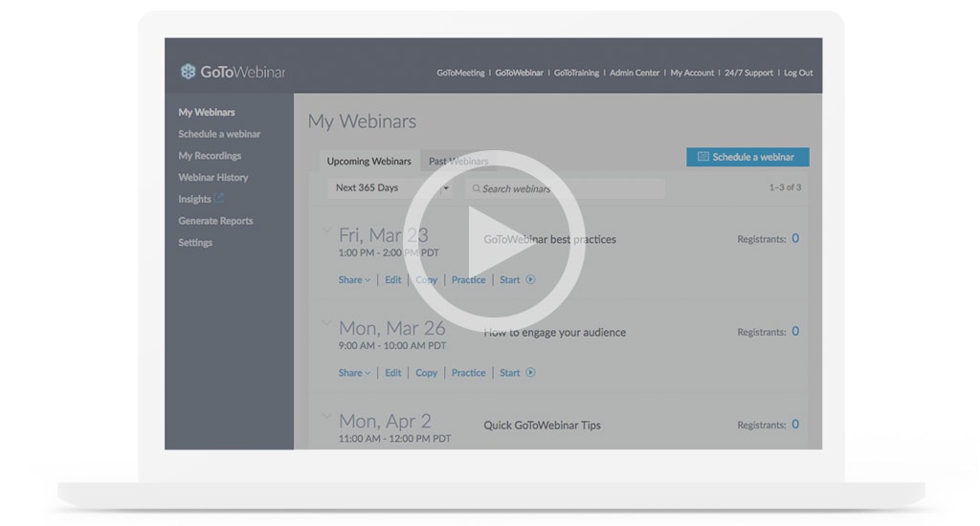The height and width of the screenshot is (526, 980).
Task: Edit the Fri, Mar 23 webinar
Action: [x=393, y=280]
